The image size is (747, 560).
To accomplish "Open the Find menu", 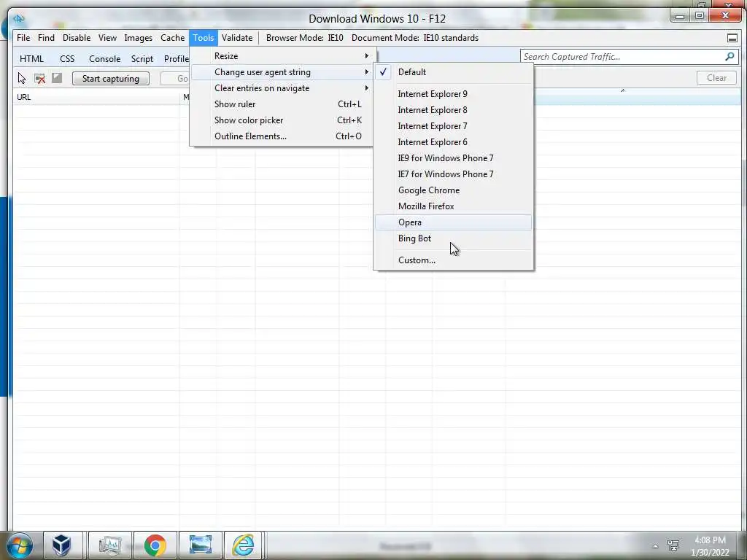I will [46, 38].
